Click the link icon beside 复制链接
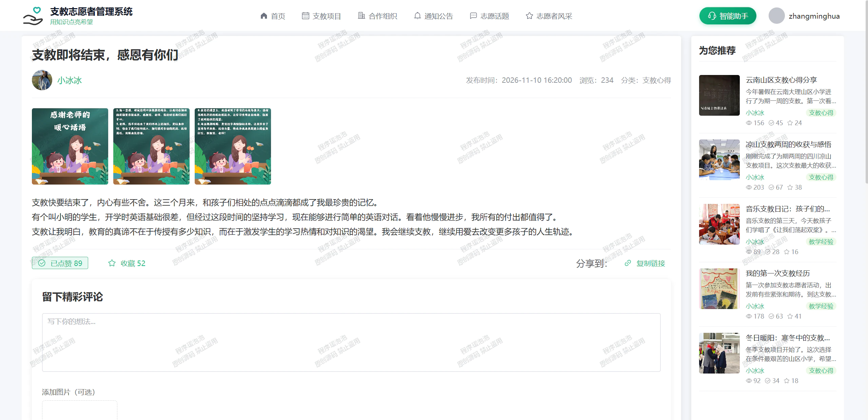868x420 pixels. [628, 263]
